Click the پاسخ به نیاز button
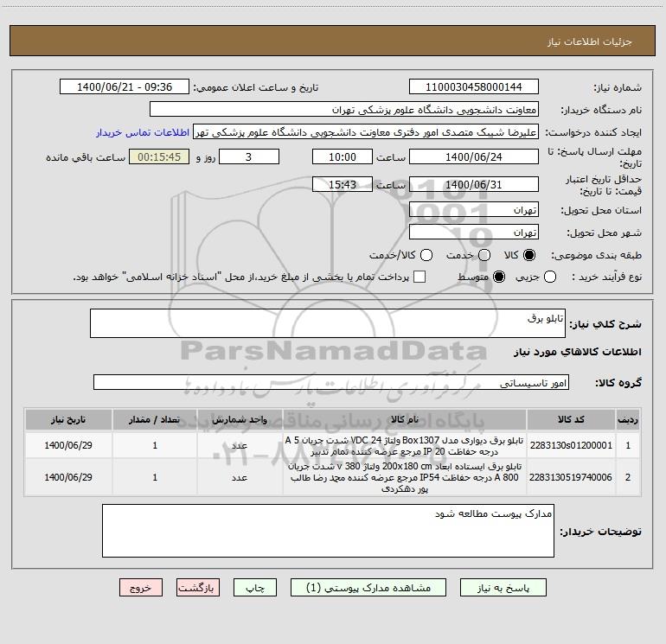The width and height of the screenshot is (666, 644). 503,588
